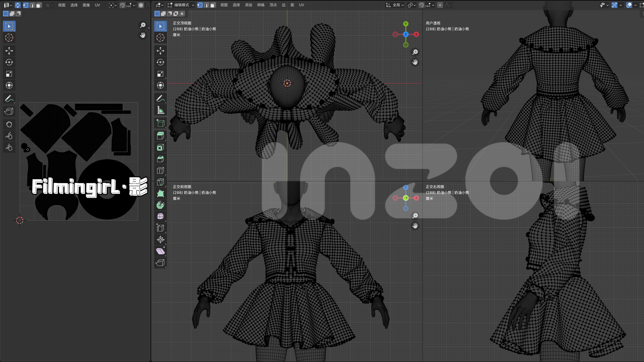
Task: Open the 全局 transform orientation dropdown
Action: 395,5
